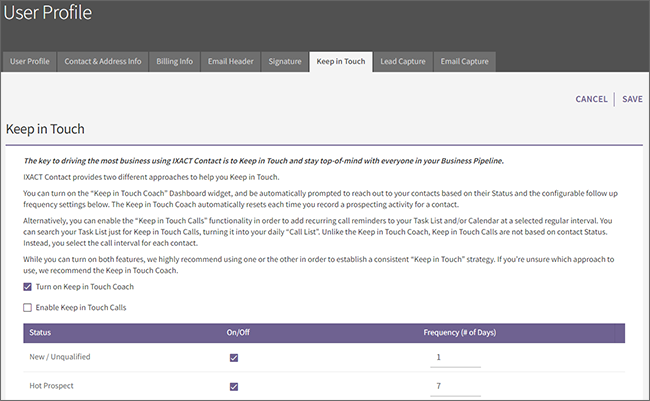Switch to Email Capture tab
The height and width of the screenshot is (401, 650).
[x=464, y=61]
